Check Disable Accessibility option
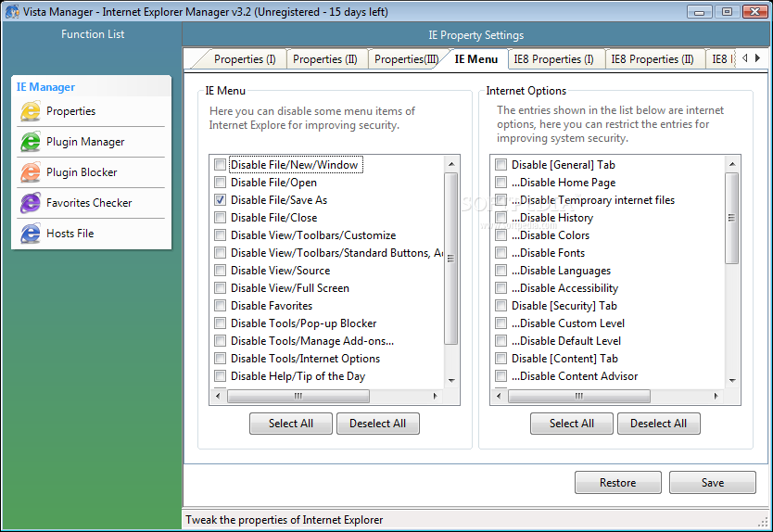The height and width of the screenshot is (532, 773). [501, 288]
